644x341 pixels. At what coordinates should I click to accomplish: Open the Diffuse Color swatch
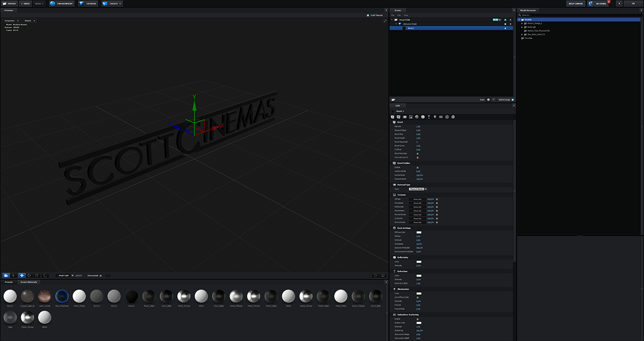click(419, 232)
